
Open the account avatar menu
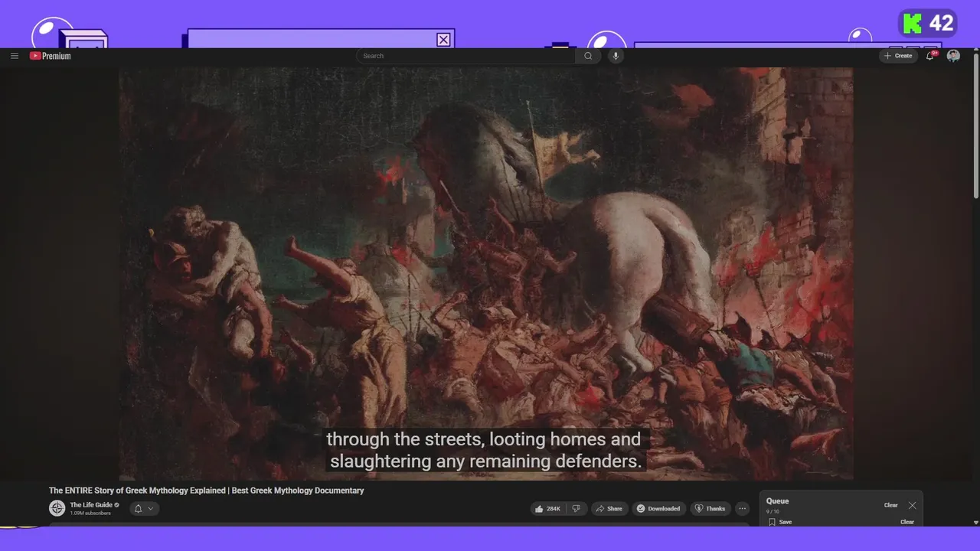953,56
